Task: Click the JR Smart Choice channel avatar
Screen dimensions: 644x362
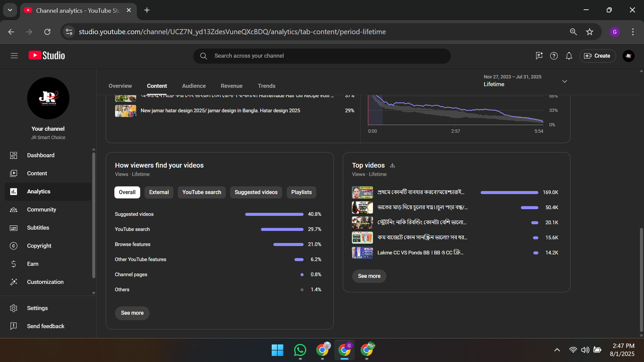Action: coord(48,98)
